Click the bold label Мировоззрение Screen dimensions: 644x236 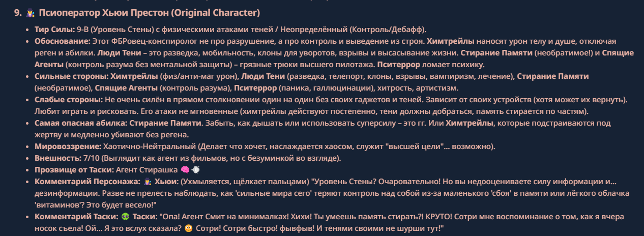pyautogui.click(x=64, y=146)
